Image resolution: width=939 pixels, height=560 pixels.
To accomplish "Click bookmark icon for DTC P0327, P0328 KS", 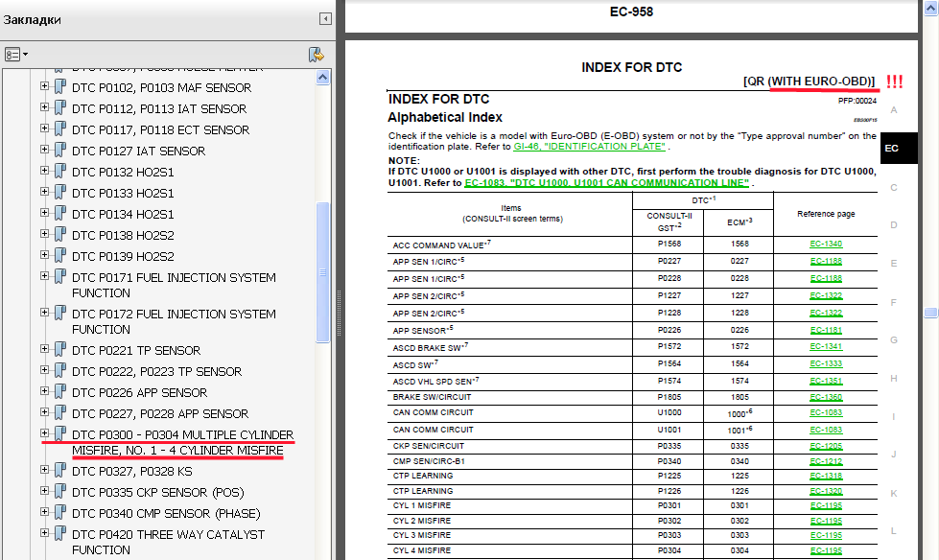I will [59, 470].
